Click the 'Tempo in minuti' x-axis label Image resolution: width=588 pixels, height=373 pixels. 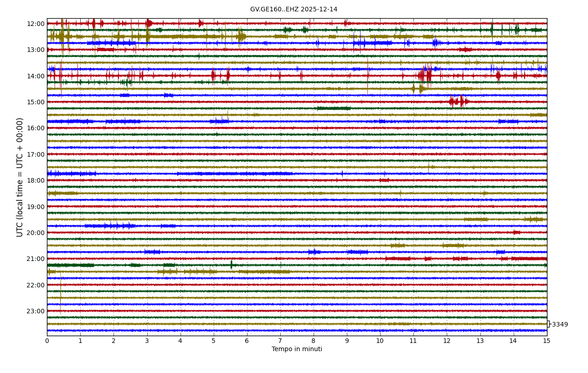coord(297,349)
